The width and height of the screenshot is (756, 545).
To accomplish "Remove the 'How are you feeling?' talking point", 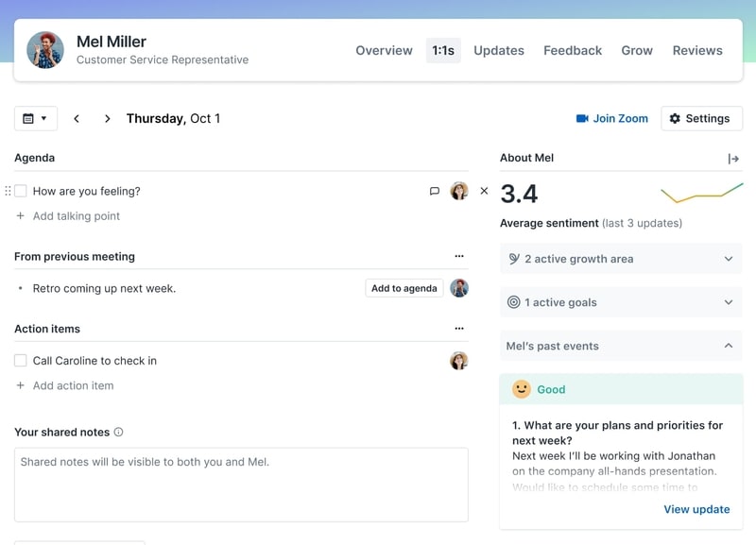I will click(484, 191).
